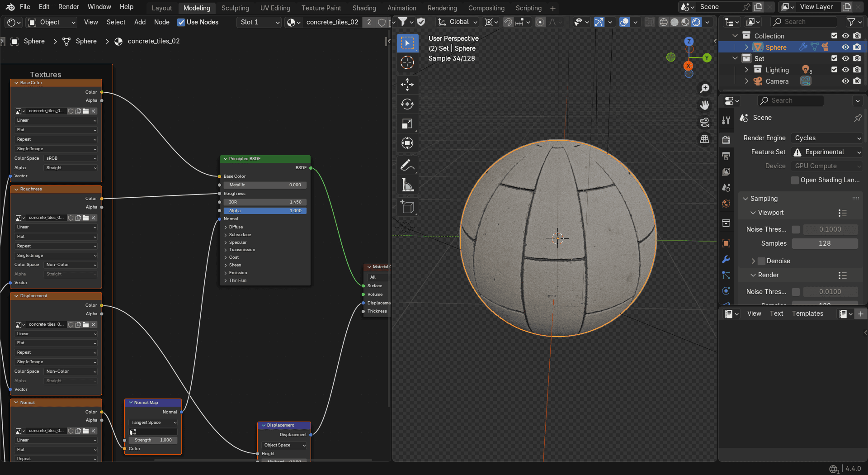Expand the Denoise section
The image size is (868, 475).
tap(753, 261)
